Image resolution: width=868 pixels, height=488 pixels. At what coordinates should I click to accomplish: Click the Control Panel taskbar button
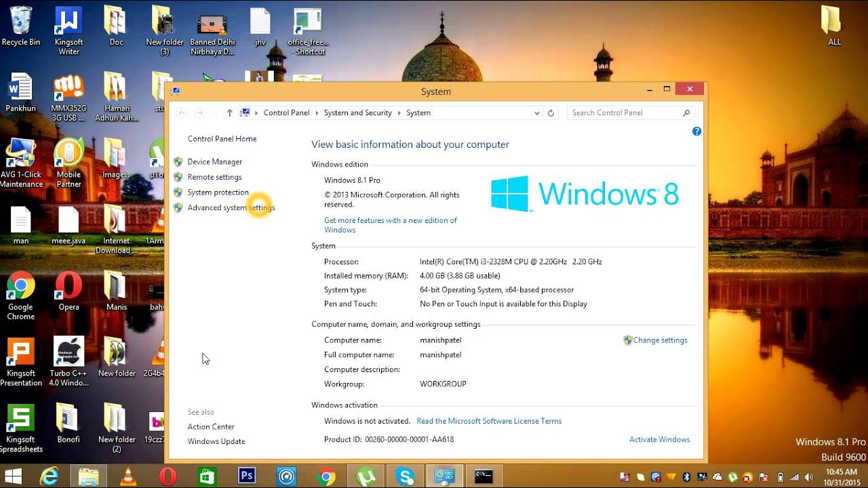coord(445,476)
